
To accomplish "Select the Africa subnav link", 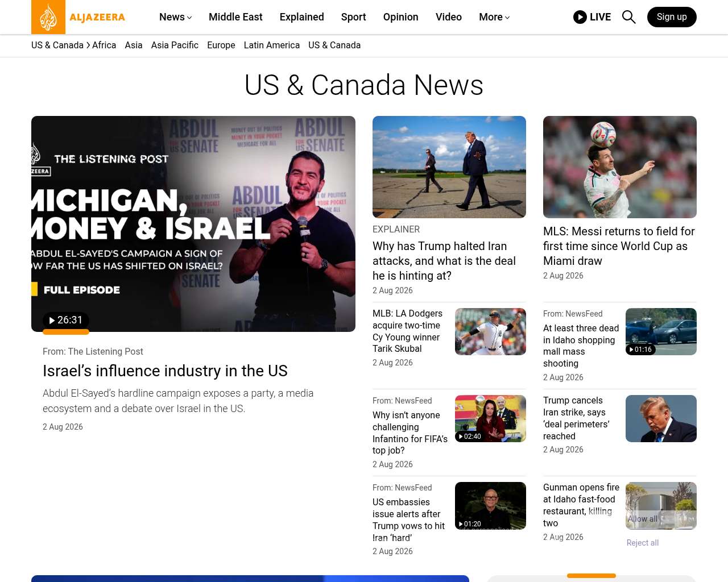I will click(104, 45).
